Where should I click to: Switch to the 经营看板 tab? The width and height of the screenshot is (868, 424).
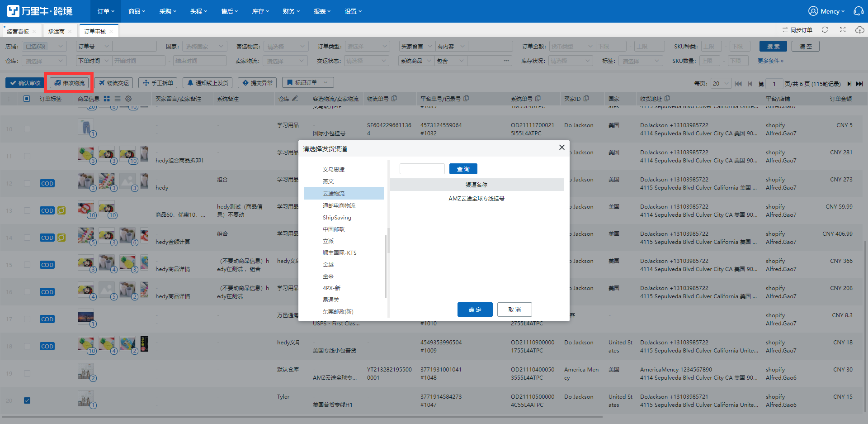18,31
